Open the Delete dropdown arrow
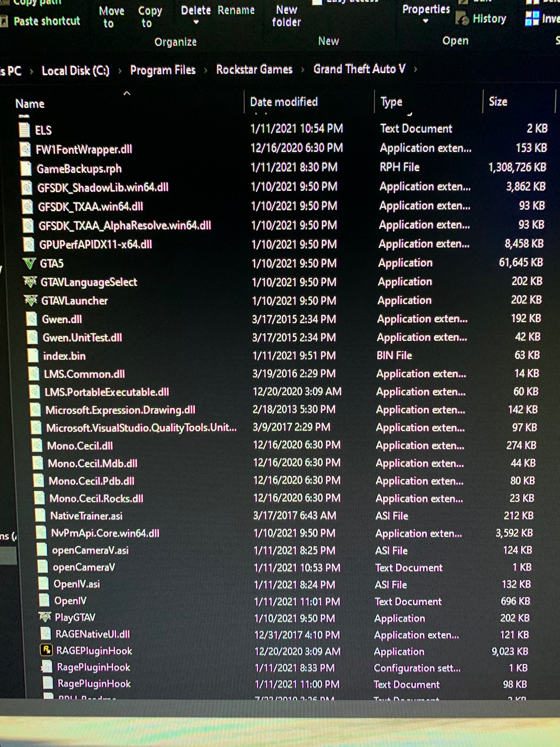Screen dimensions: 560x747 [x=196, y=22]
